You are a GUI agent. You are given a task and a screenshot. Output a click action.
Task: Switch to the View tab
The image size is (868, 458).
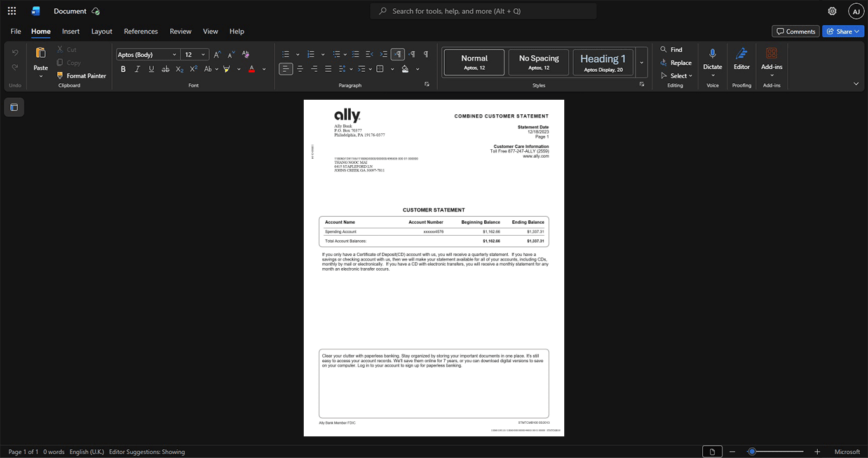coord(210,31)
